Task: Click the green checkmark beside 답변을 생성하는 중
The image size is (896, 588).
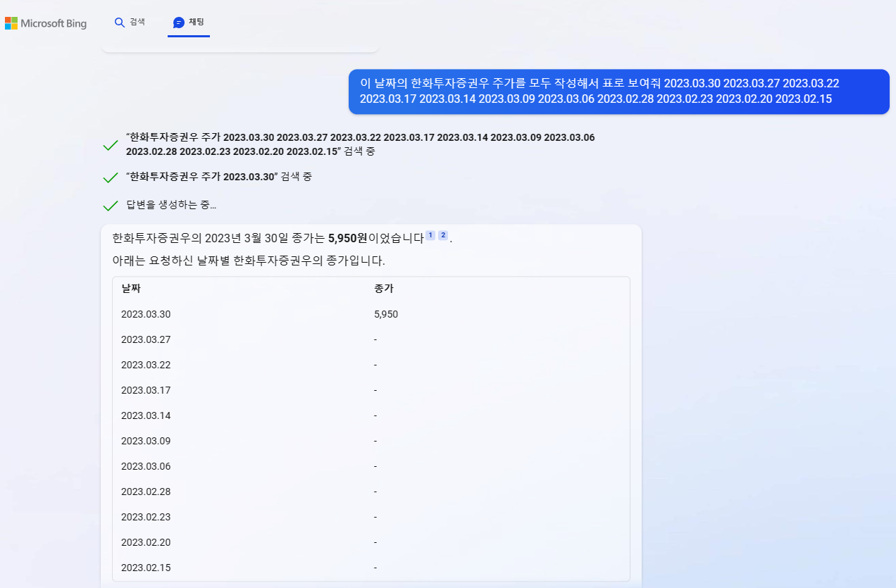Action: coord(110,206)
